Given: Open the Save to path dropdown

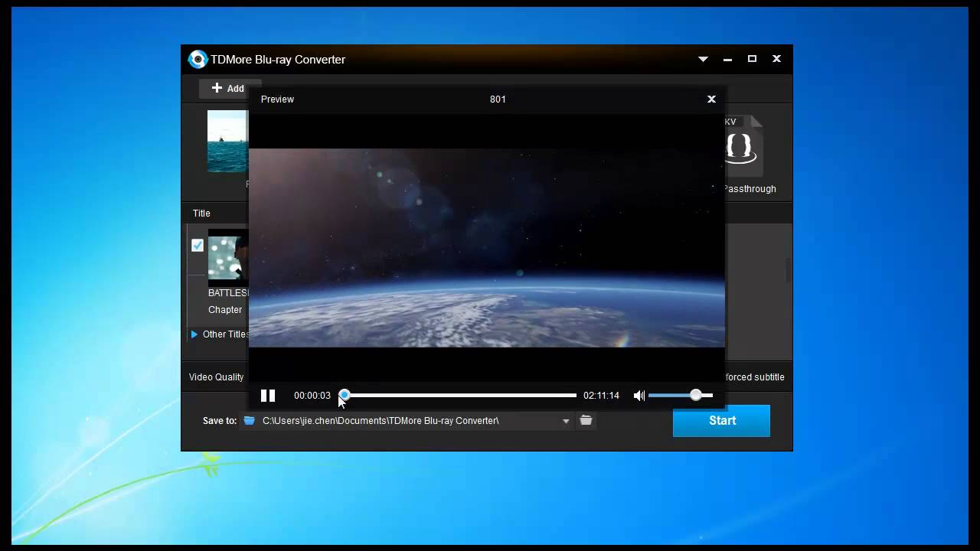Looking at the screenshot, I should coord(566,421).
